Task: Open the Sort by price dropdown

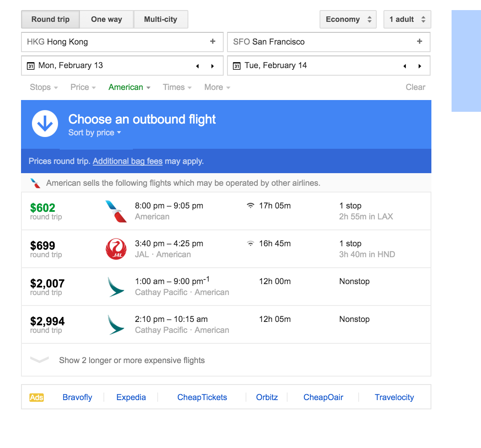Action: 95,133
